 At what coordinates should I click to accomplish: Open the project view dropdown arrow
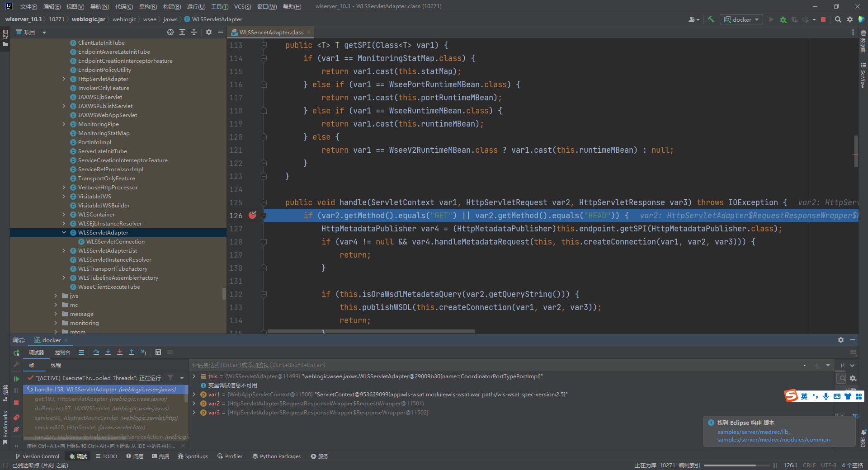pyautogui.click(x=44, y=32)
